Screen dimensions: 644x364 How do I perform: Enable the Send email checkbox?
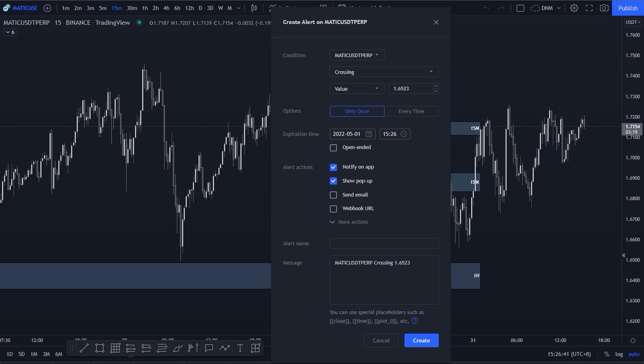tap(333, 195)
